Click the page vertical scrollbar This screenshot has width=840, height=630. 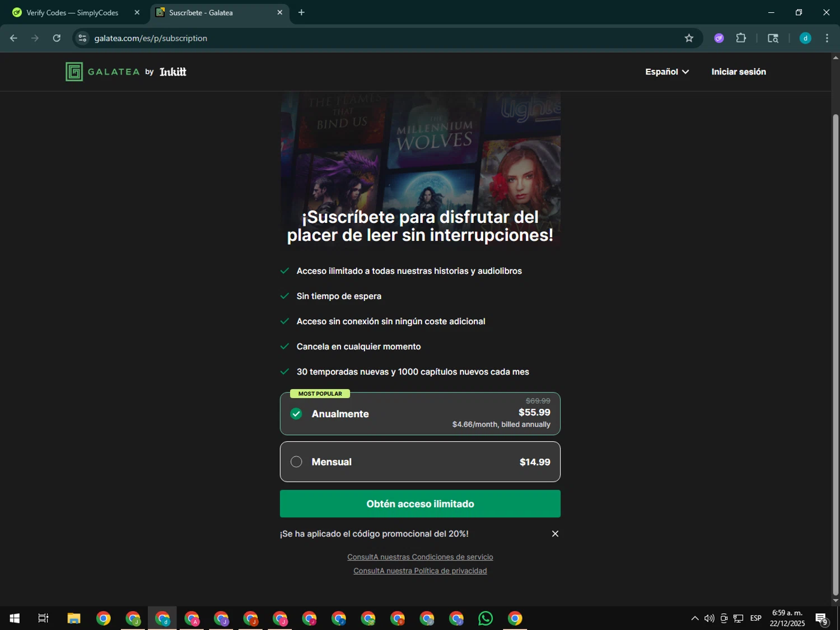coord(836,354)
